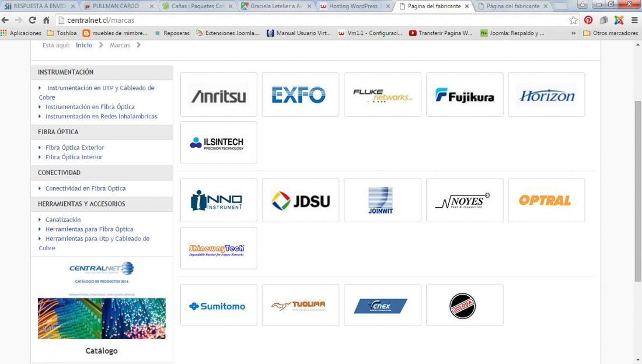
Task: Show hidden bookmarks with the chevron
Action: click(x=573, y=33)
